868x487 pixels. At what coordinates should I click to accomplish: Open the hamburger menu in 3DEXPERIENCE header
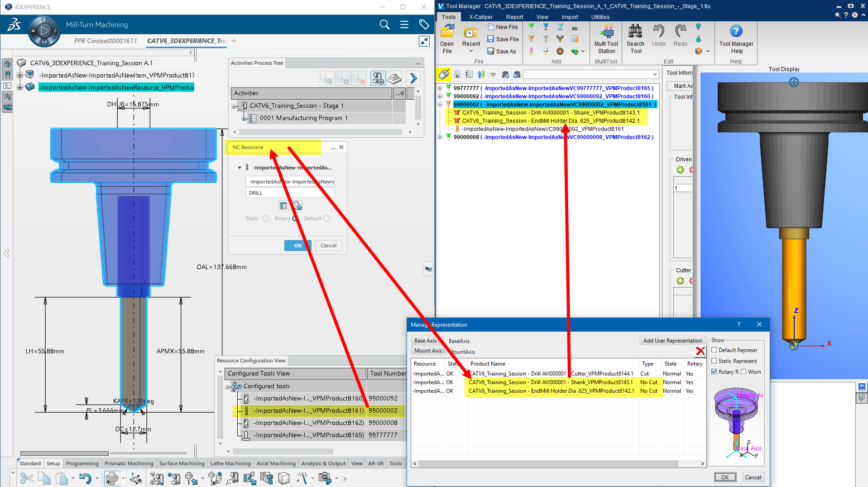click(404, 25)
